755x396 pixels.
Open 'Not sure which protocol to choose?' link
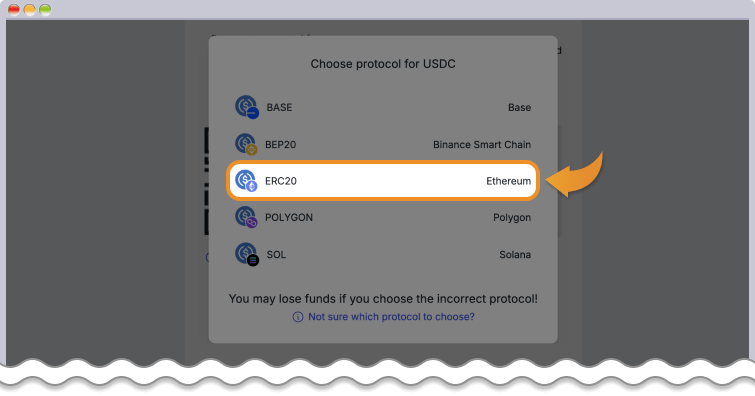[x=391, y=317]
